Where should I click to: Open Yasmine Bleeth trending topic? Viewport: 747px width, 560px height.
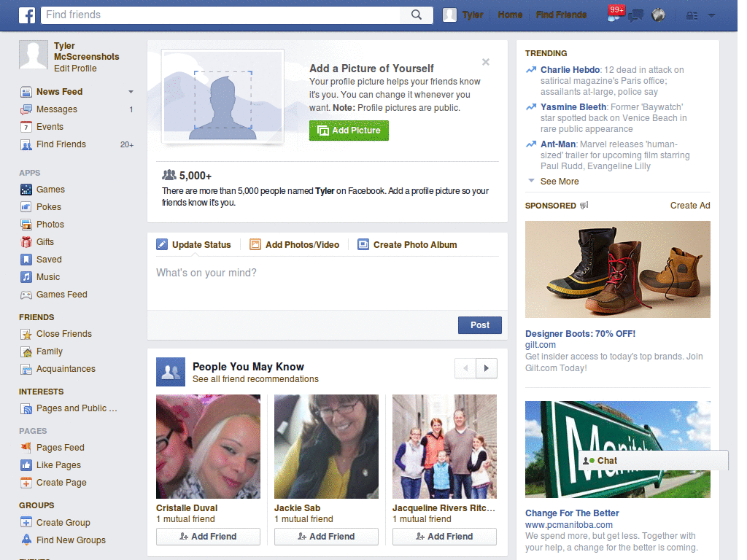coord(573,107)
